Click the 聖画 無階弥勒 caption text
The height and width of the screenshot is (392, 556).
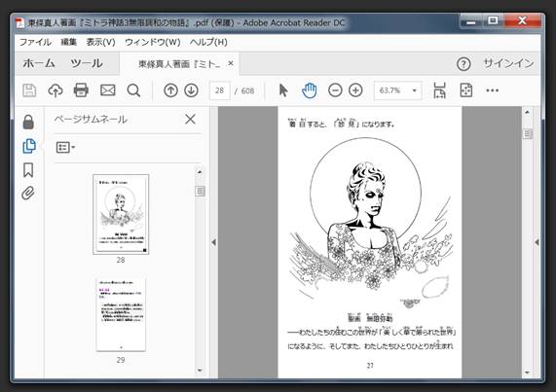370,318
